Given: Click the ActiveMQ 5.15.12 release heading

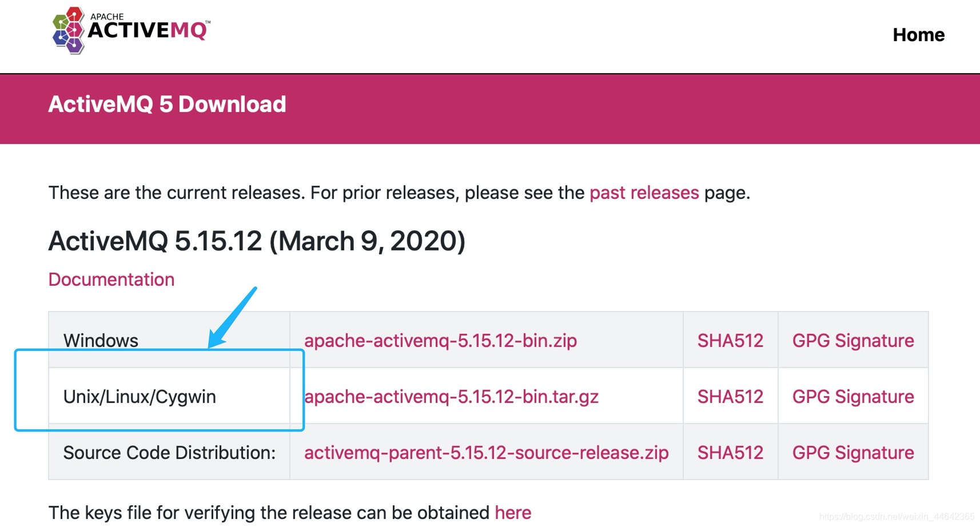Looking at the screenshot, I should click(257, 241).
